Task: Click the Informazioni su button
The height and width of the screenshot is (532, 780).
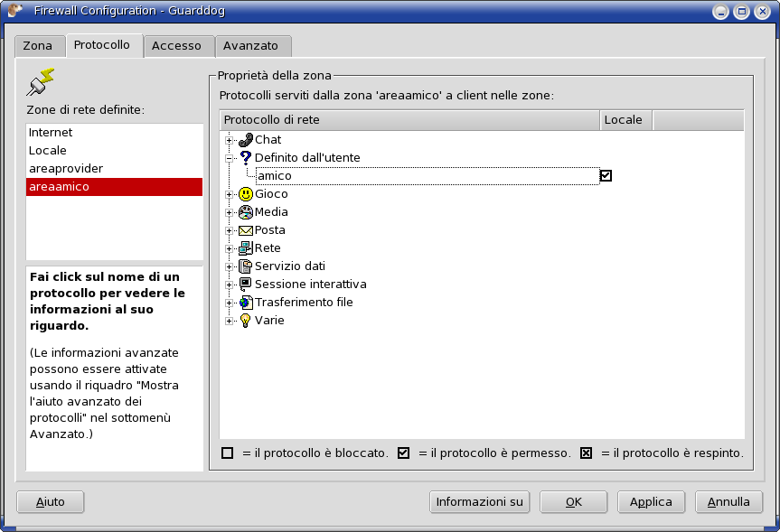Action: tap(479, 502)
